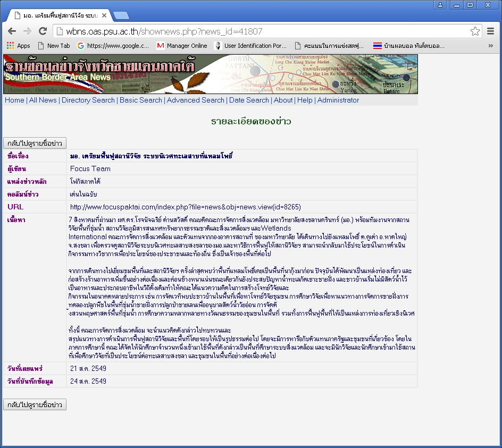Reload the page with the refresh icon
The image size is (502, 448).
(x=43, y=31)
